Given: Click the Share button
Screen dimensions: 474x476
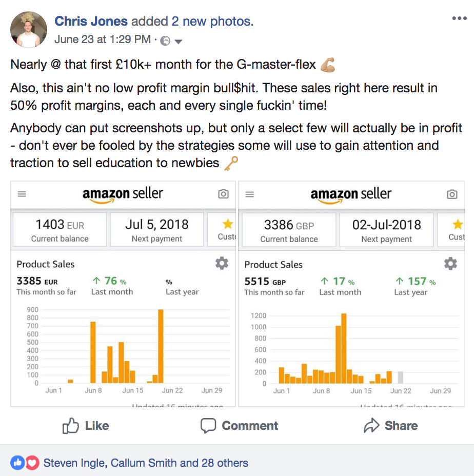Looking at the screenshot, I should (x=390, y=426).
